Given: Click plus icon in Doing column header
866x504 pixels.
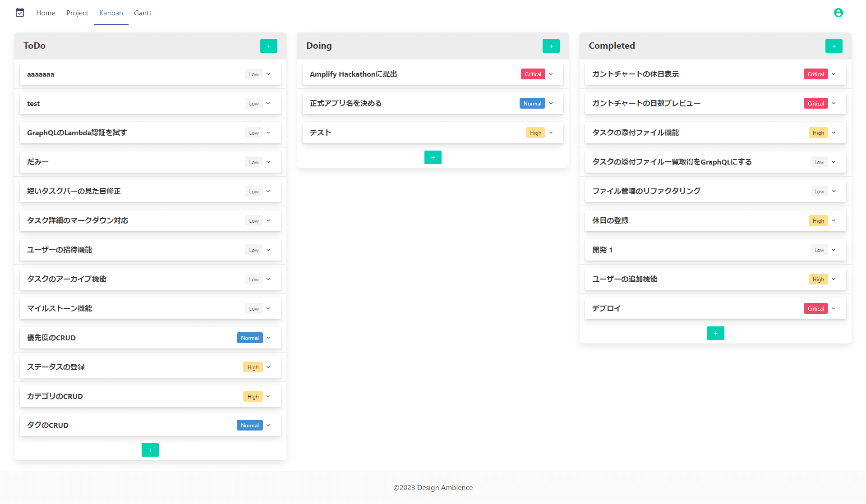Looking at the screenshot, I should (x=551, y=46).
